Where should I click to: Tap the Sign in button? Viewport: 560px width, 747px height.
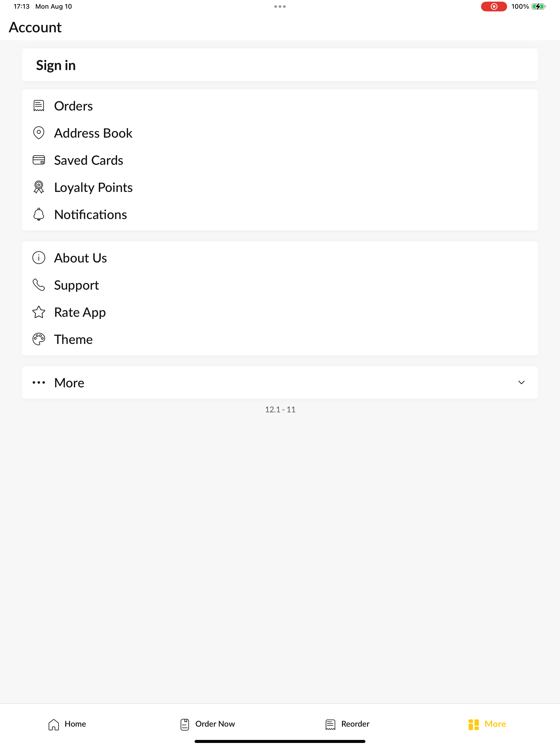pyautogui.click(x=280, y=65)
